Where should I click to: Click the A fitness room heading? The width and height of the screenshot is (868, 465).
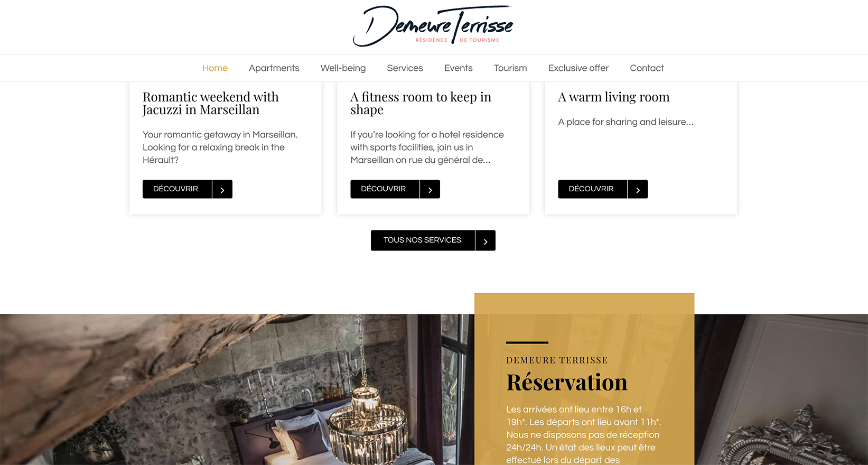[421, 104]
